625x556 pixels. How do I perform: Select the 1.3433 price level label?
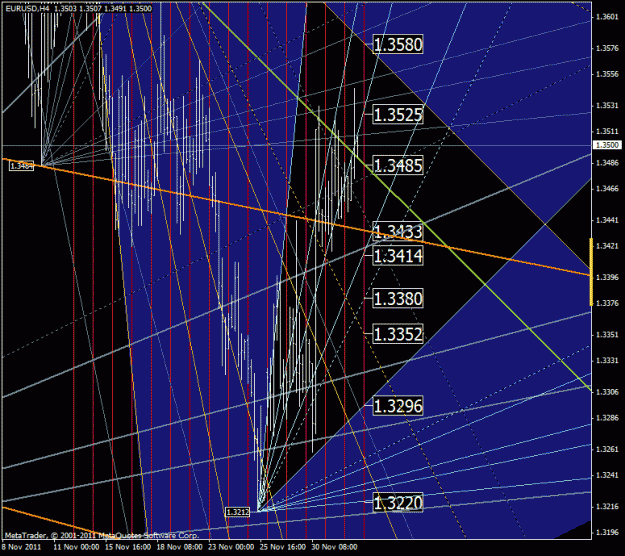tap(398, 231)
